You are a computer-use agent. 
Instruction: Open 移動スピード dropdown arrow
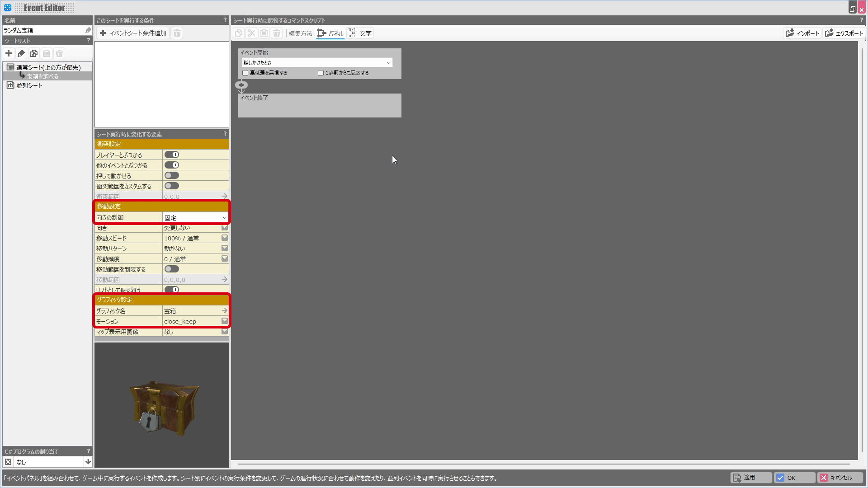(x=225, y=238)
